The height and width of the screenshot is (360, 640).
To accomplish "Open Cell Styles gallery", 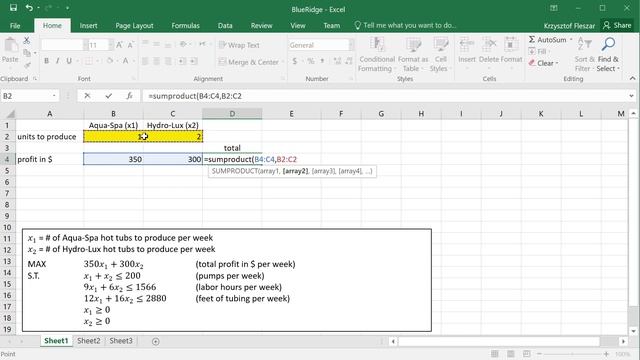I will click(440, 55).
